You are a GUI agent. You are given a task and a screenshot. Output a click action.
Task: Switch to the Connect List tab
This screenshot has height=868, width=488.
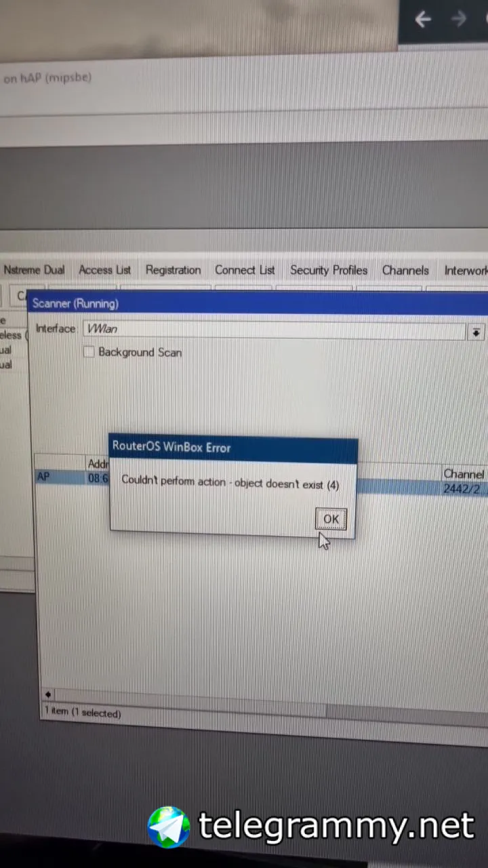[245, 270]
